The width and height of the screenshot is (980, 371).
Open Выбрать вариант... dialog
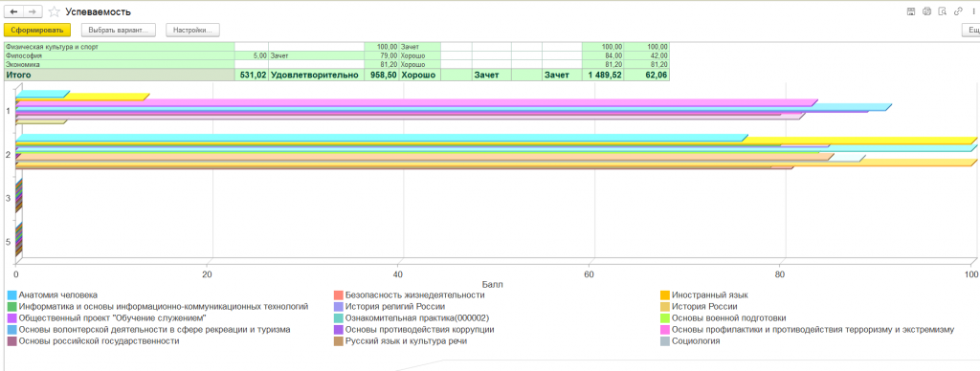[118, 30]
